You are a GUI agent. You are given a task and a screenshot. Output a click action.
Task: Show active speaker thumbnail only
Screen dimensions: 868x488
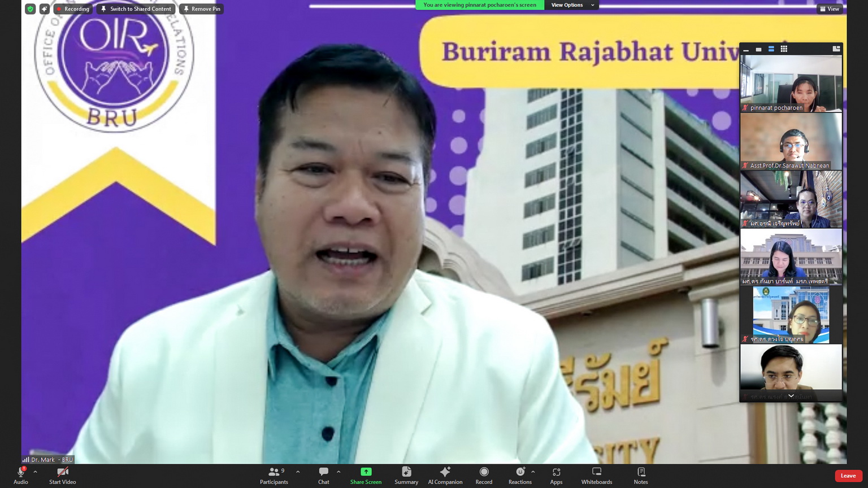758,50
